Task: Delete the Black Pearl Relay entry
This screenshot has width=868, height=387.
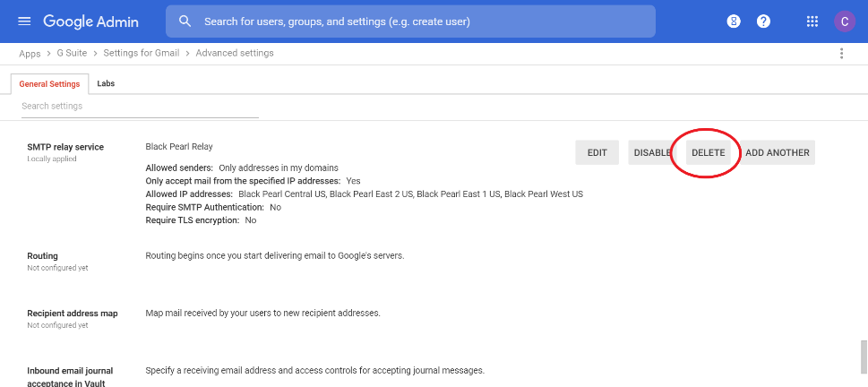Action: (x=708, y=152)
